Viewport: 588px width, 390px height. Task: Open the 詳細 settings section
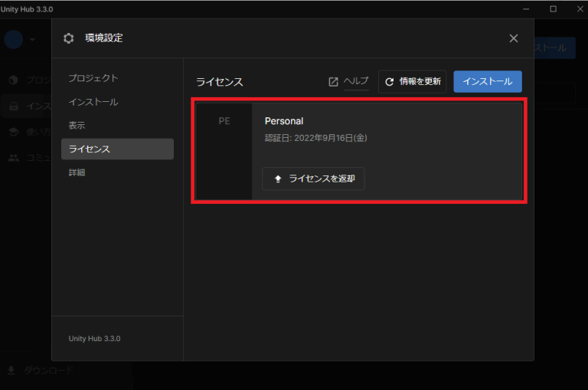(77, 172)
